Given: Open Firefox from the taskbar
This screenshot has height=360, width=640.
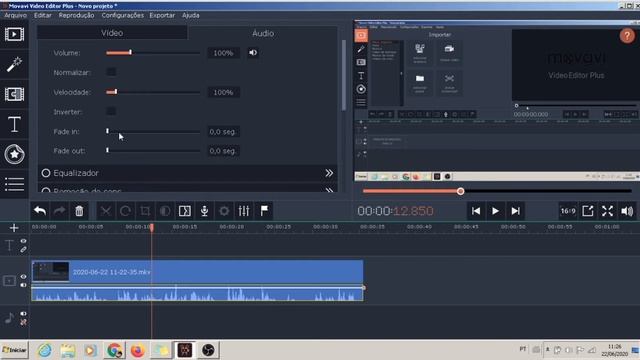Looking at the screenshot, I should (x=138, y=350).
